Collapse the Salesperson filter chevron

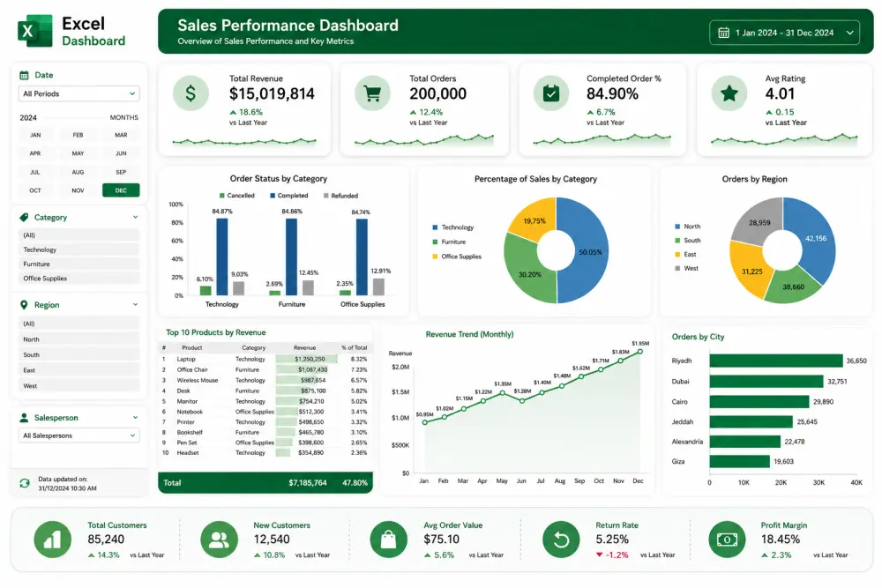[x=136, y=418]
